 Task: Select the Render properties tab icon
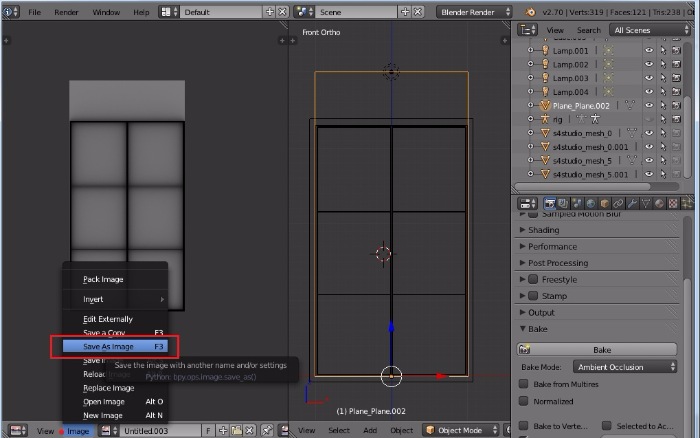[x=550, y=204]
